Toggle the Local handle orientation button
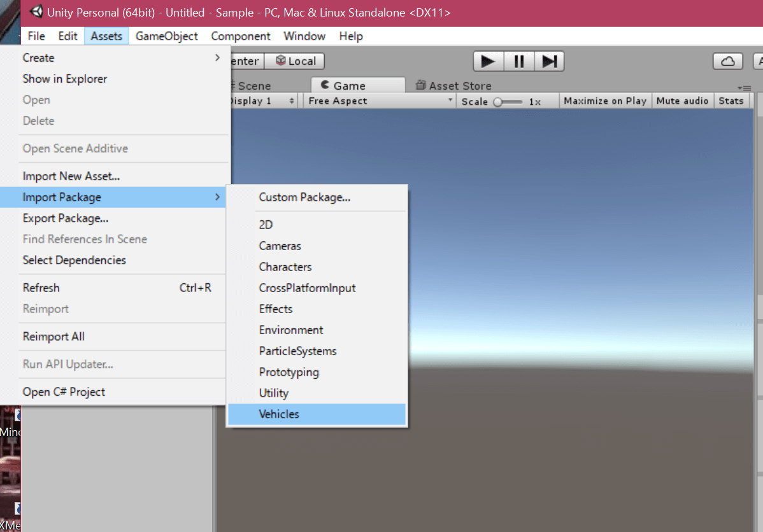Viewport: 763px width, 532px height. tap(294, 61)
